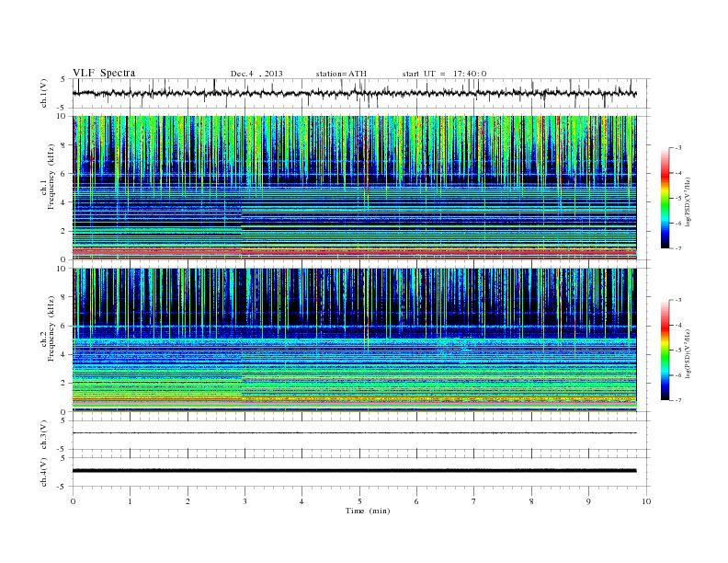Image resolution: width=728 pixels, height=563 pixels.
Task: Select the log(PSD) label beside ch.1 color bar
Action: tap(689, 201)
